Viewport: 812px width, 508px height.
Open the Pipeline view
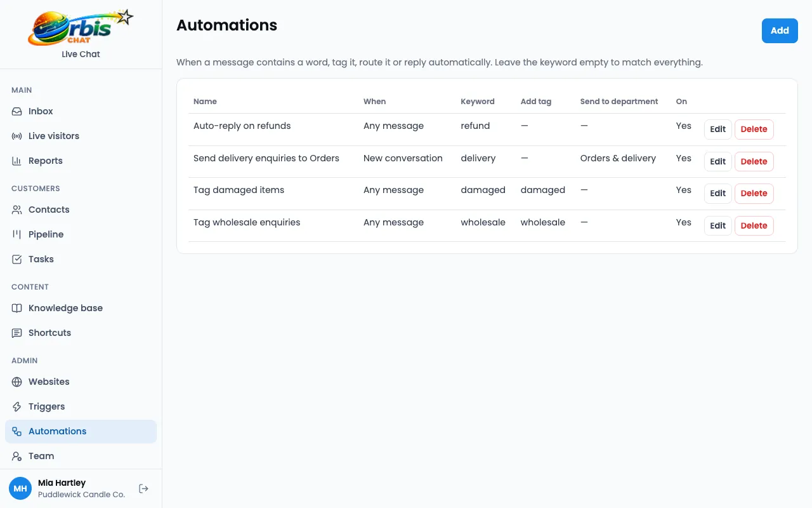pyautogui.click(x=81, y=234)
